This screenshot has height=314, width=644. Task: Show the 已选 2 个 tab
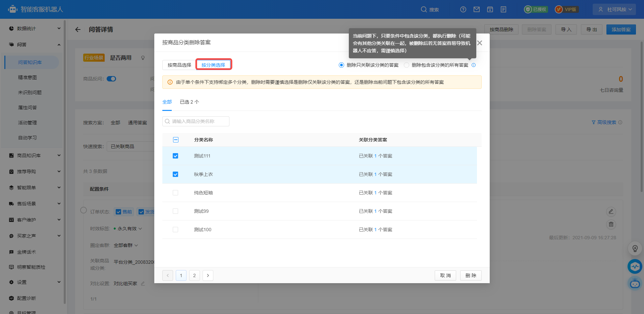click(x=190, y=102)
